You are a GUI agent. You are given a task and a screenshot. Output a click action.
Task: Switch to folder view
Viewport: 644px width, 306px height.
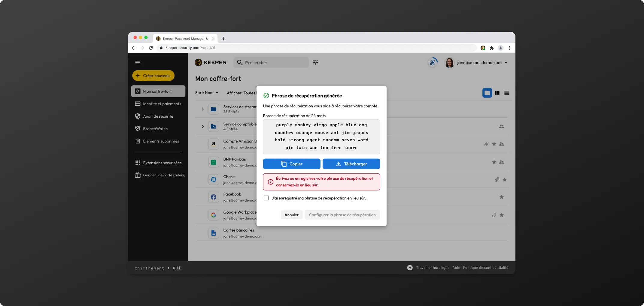coord(487,93)
